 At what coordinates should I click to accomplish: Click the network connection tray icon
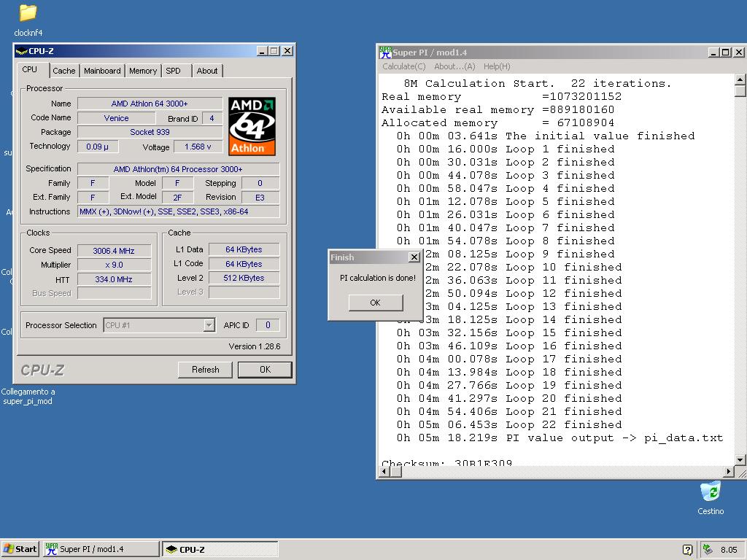pyautogui.click(x=708, y=549)
